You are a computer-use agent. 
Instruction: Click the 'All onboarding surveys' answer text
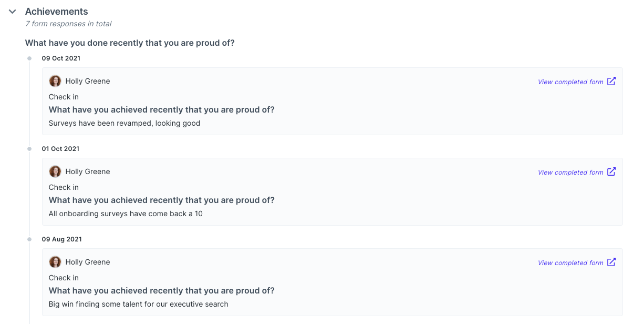click(126, 214)
